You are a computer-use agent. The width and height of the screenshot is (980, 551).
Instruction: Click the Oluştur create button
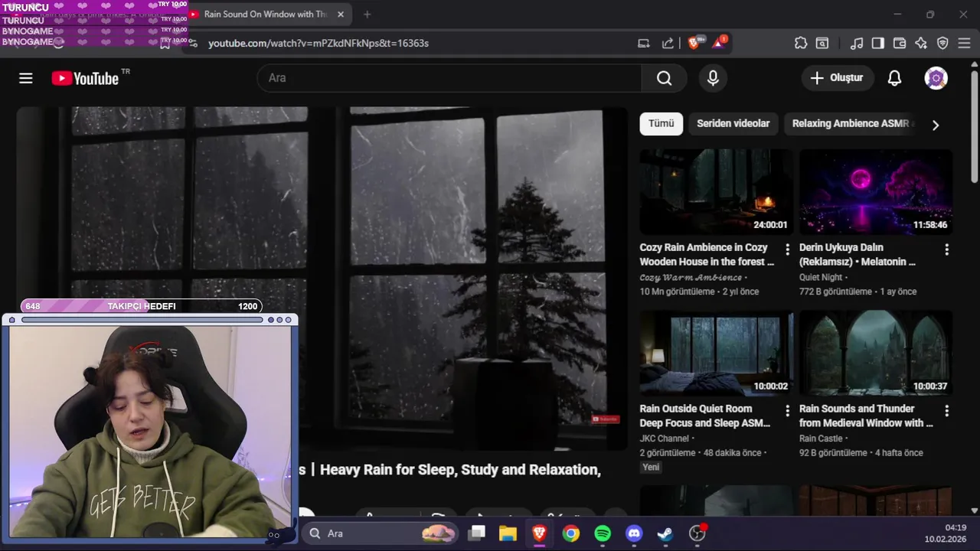[x=836, y=78]
